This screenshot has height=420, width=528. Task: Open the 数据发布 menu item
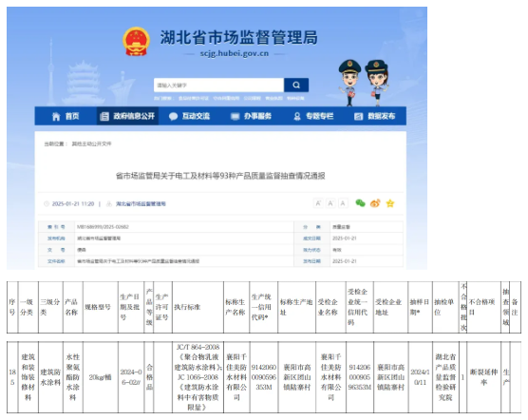coord(375,116)
